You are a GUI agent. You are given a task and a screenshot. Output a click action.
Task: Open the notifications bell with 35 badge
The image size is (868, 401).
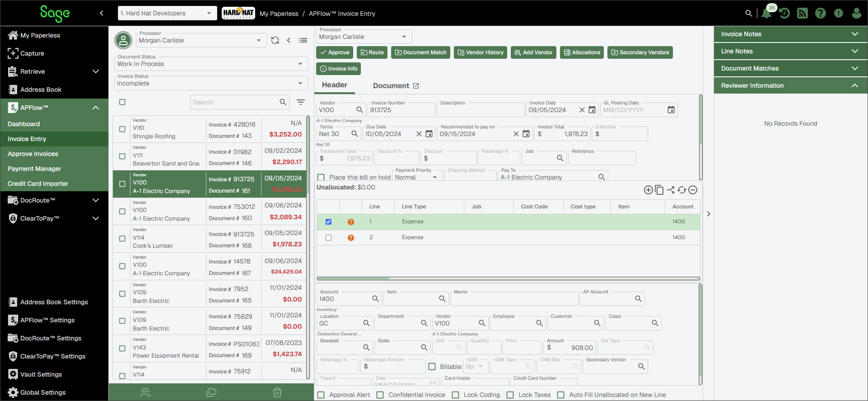(x=767, y=13)
